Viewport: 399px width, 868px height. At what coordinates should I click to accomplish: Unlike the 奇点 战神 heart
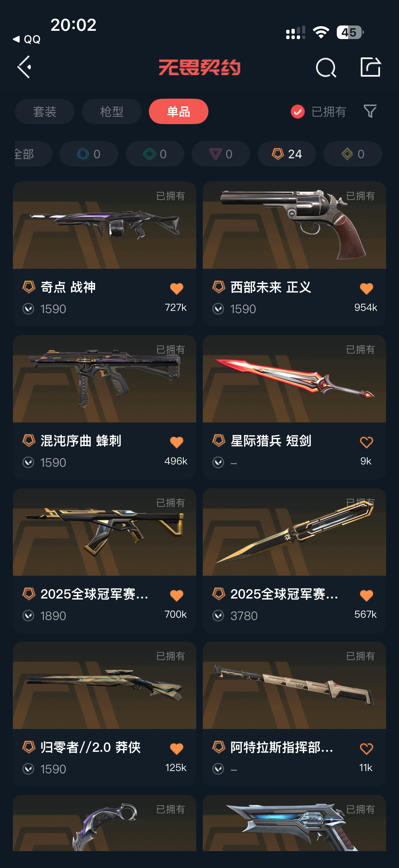point(176,288)
